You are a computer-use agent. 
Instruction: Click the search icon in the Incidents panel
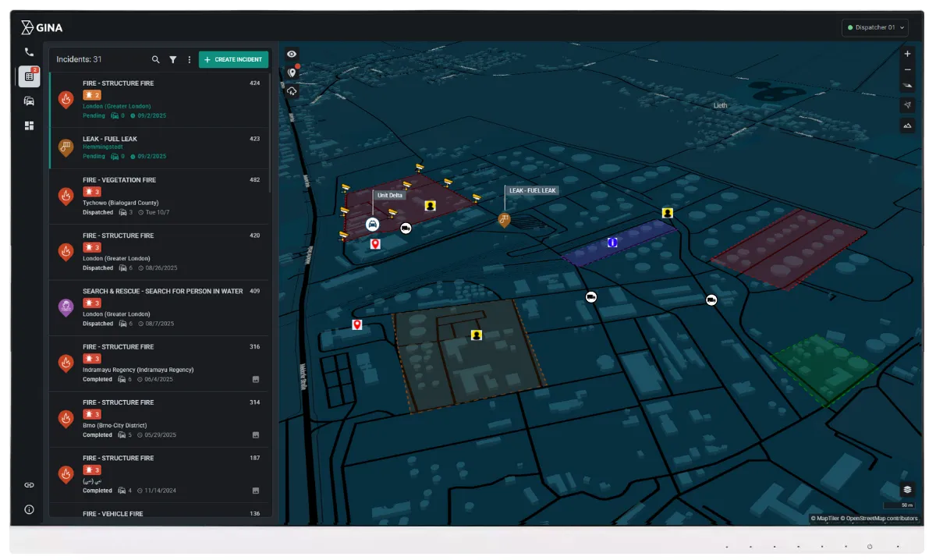pyautogui.click(x=155, y=59)
